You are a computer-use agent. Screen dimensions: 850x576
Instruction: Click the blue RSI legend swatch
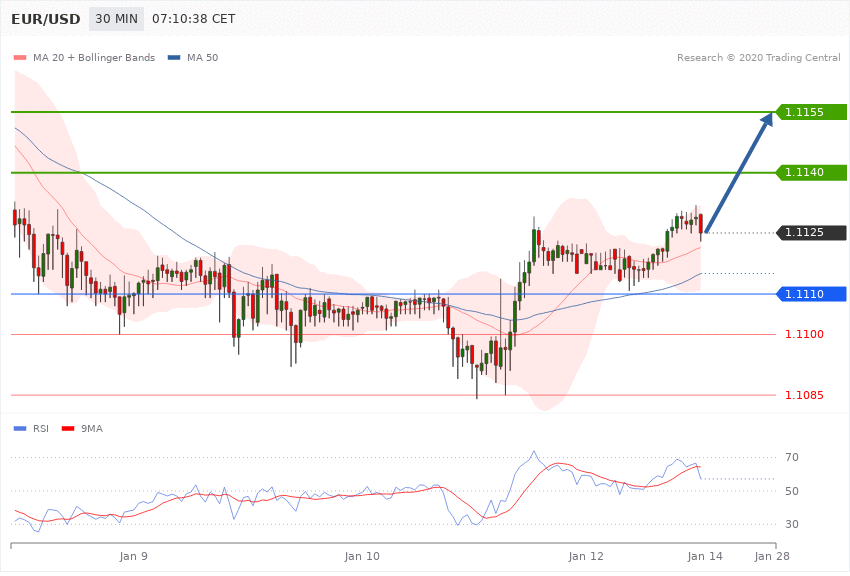[20, 429]
